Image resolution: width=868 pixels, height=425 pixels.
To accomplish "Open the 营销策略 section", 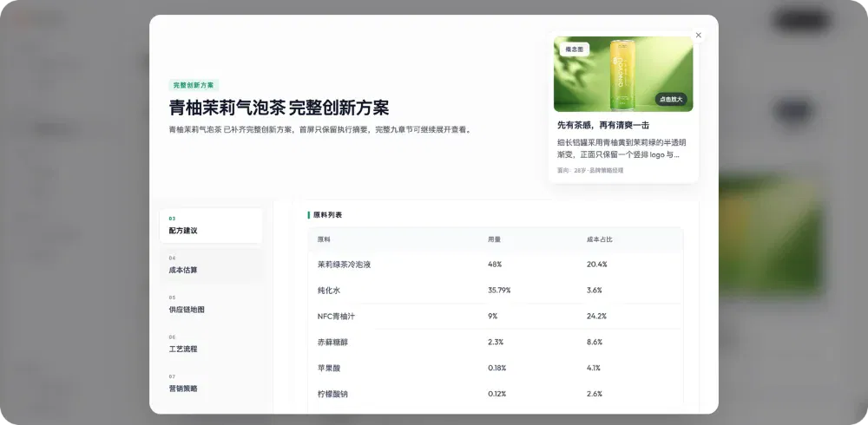I will pyautogui.click(x=211, y=383).
